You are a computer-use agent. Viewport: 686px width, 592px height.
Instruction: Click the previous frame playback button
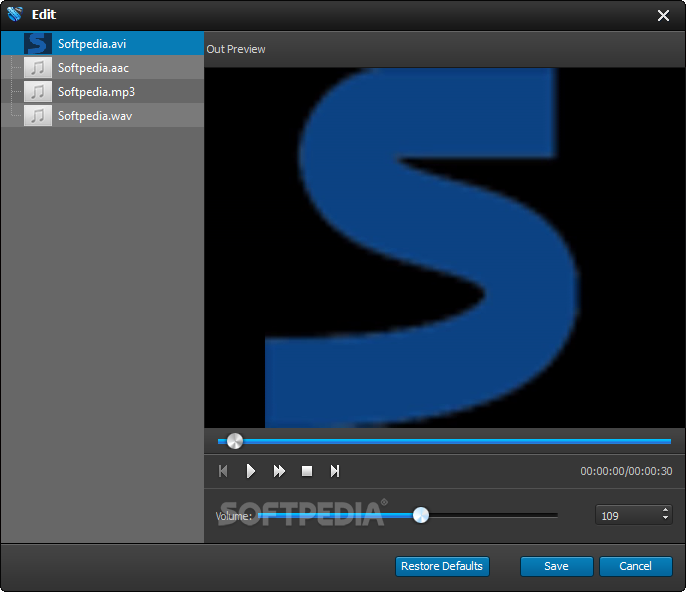223,471
